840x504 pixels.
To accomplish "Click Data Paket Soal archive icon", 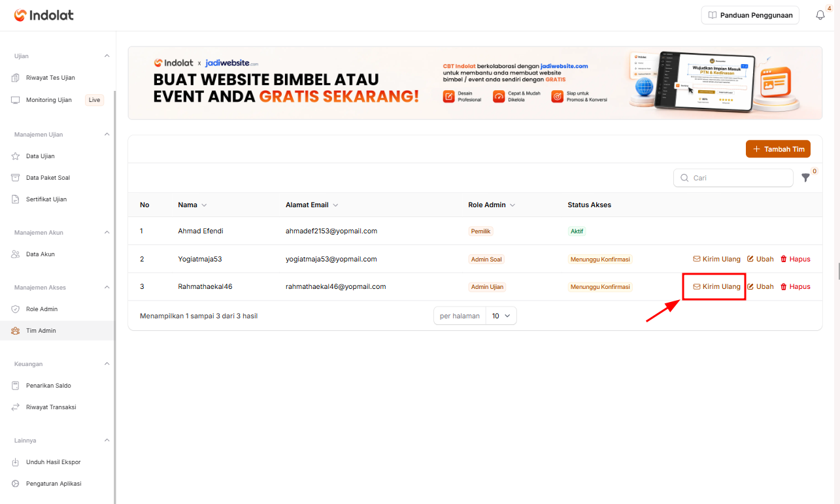I will tap(16, 178).
